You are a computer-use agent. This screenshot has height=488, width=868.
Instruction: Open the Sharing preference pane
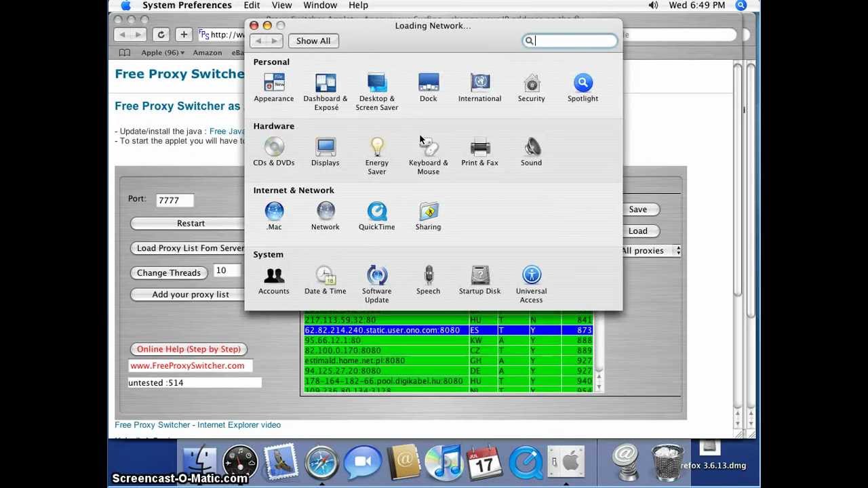pyautogui.click(x=428, y=216)
